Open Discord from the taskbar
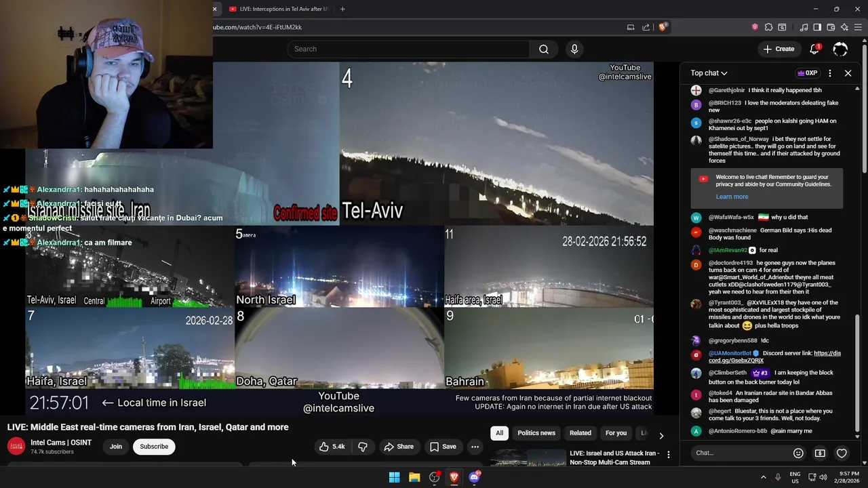 474,477
